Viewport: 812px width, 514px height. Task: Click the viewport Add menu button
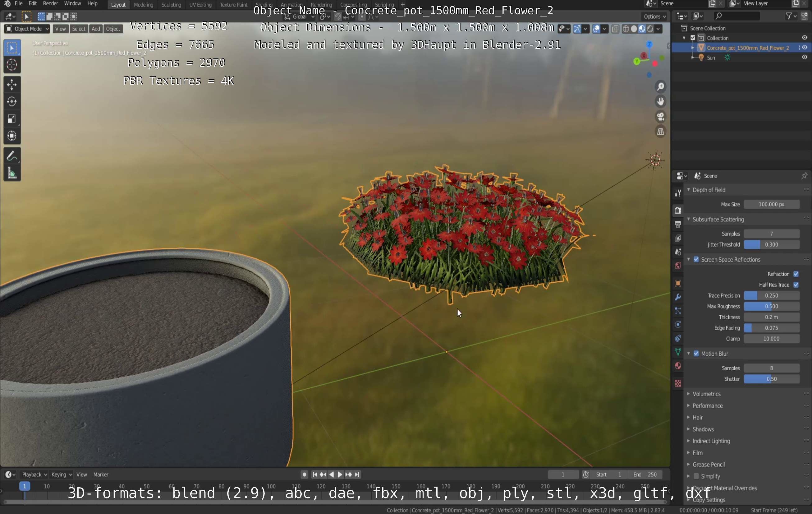click(96, 29)
